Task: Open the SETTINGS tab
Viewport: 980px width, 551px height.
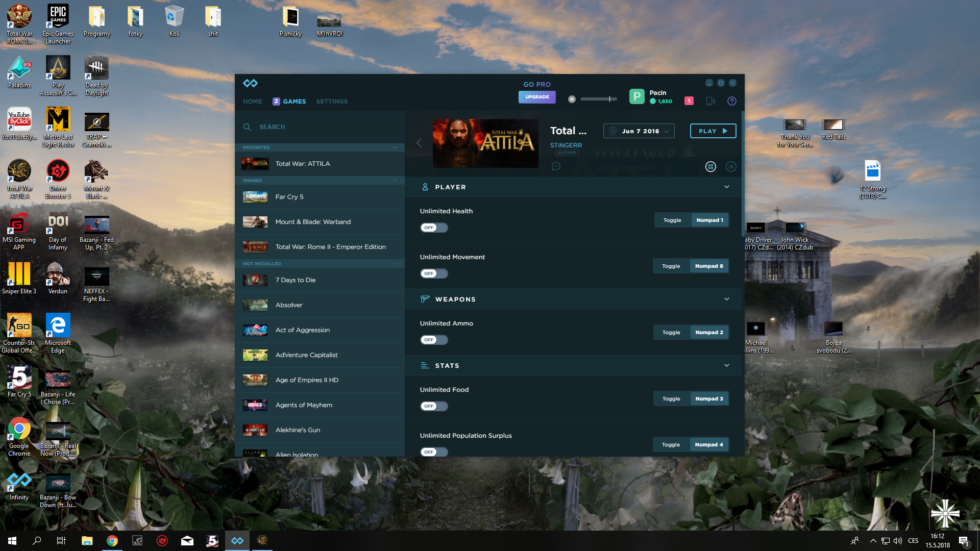Action: pos(332,102)
